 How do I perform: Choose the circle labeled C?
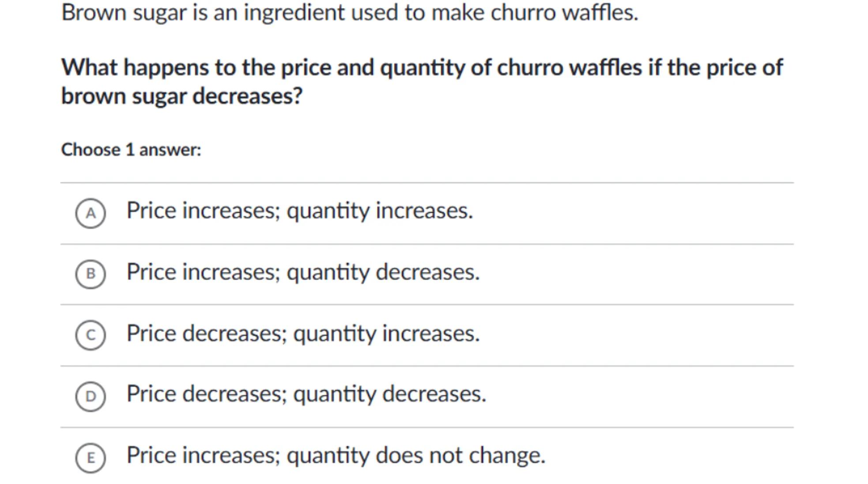coord(91,335)
